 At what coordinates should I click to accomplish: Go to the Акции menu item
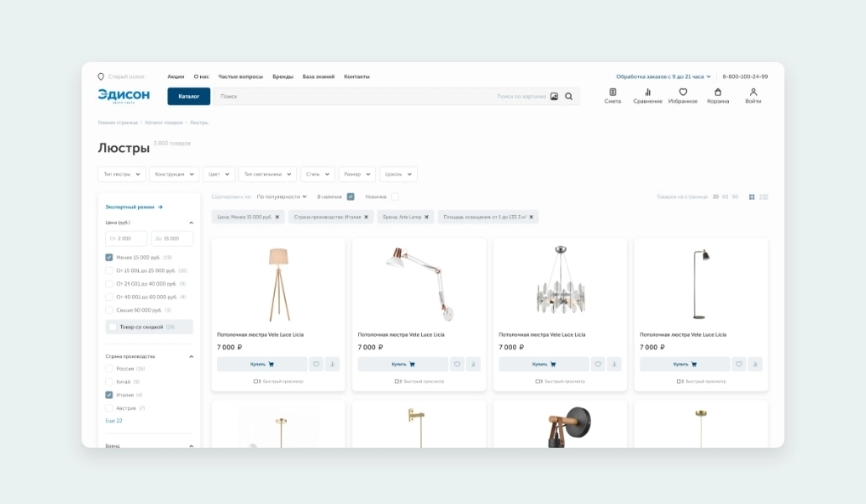click(176, 76)
